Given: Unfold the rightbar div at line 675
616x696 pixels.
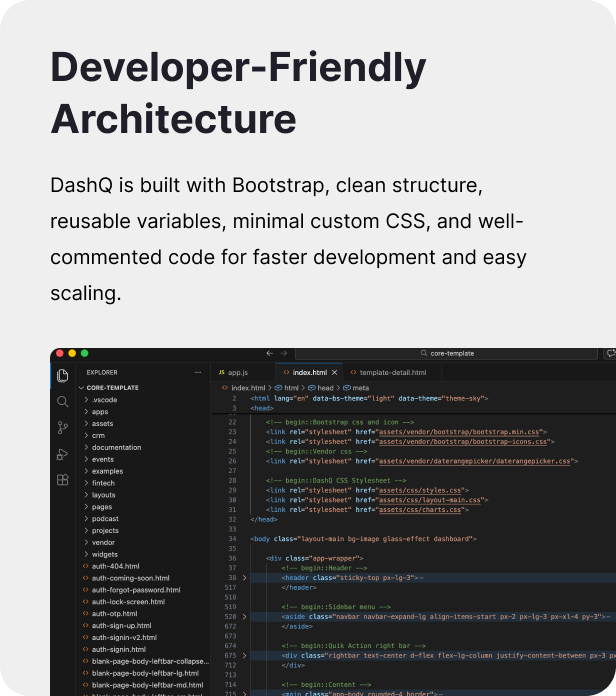Looking at the screenshot, I should pyautogui.click(x=244, y=656).
